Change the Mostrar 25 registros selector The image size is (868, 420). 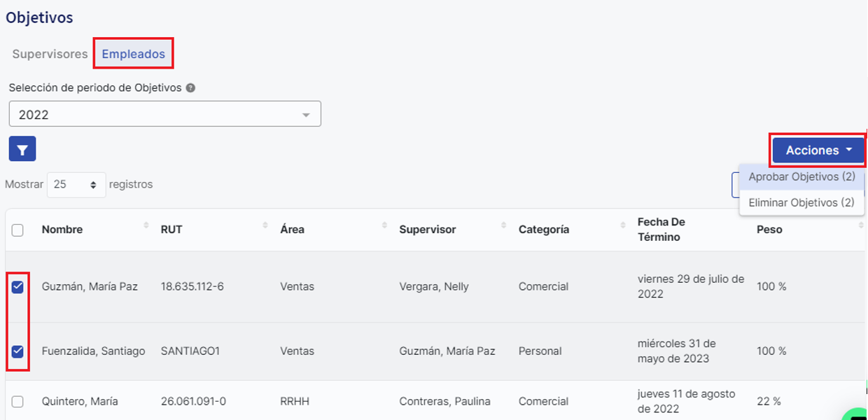pos(76,185)
